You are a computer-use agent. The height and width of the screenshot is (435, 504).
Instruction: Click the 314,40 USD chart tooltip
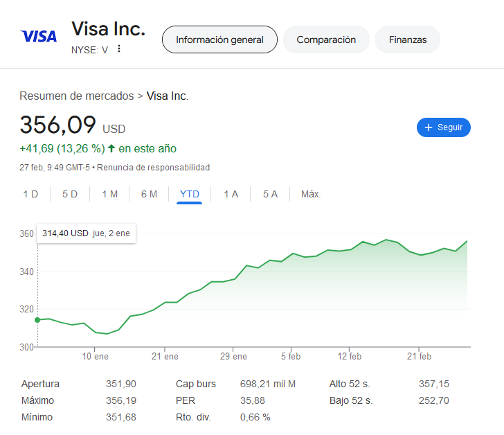[x=86, y=233]
